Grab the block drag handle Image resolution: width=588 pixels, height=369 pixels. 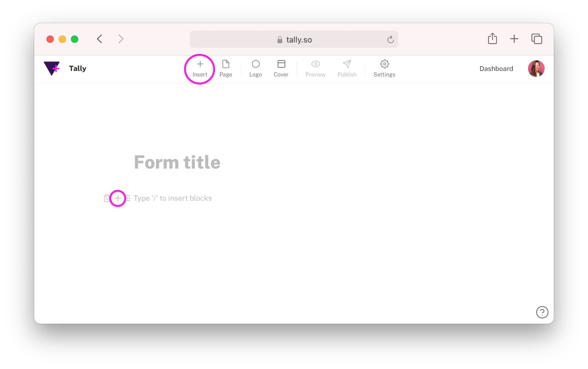coord(128,198)
